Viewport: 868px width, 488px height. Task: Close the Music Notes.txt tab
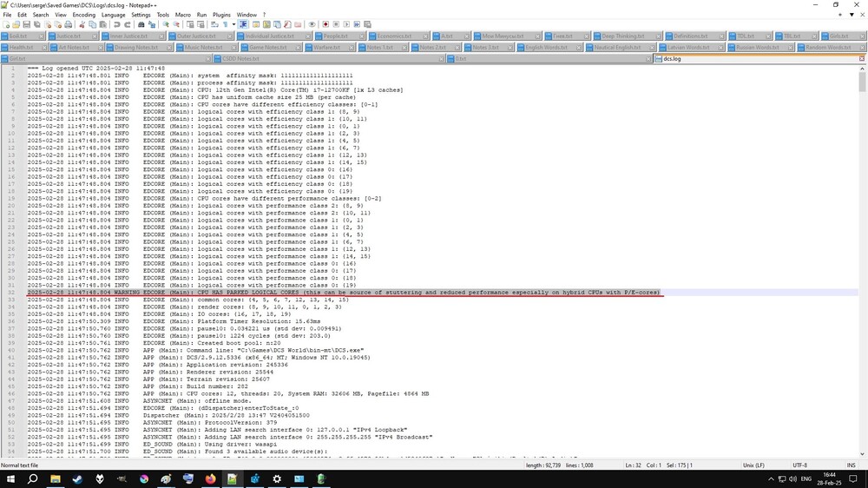(234, 47)
